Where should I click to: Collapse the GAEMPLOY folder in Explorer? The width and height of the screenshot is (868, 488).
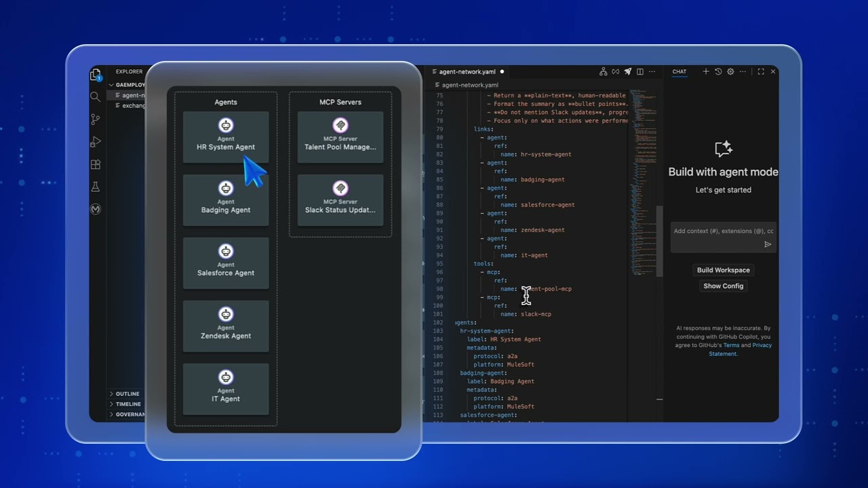coord(127,85)
